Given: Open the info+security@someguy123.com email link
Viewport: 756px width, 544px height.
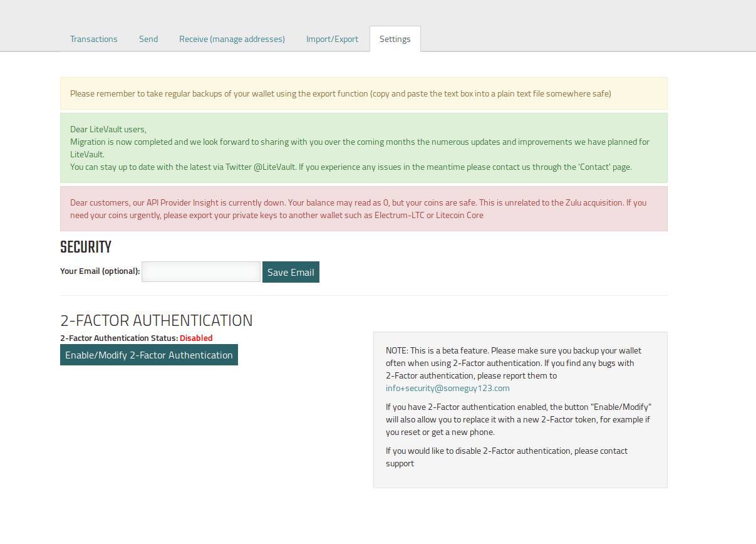Looking at the screenshot, I should (x=448, y=388).
